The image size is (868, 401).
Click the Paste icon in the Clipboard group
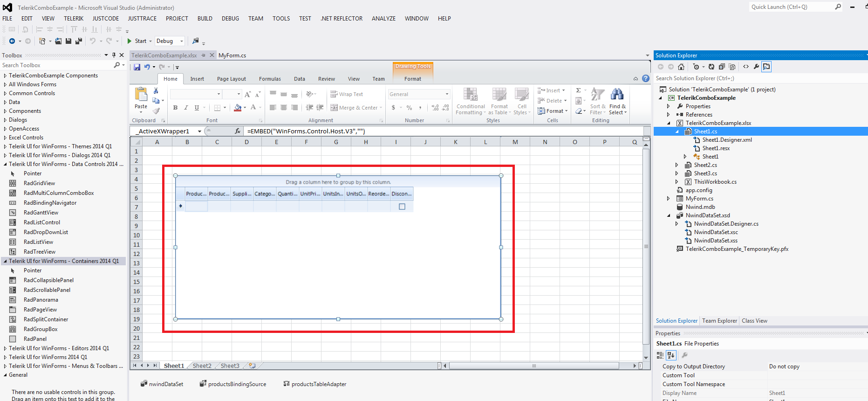(x=141, y=95)
